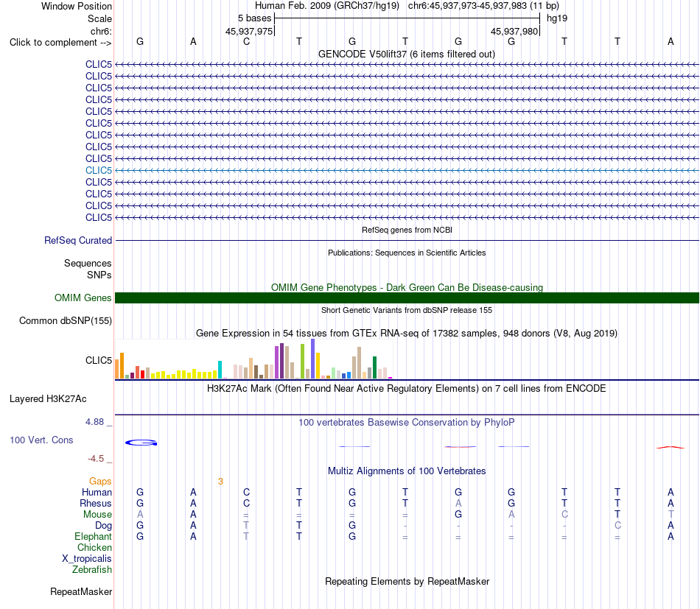
Task: Click the red peak at the conservation track's right end
Action: click(x=670, y=447)
